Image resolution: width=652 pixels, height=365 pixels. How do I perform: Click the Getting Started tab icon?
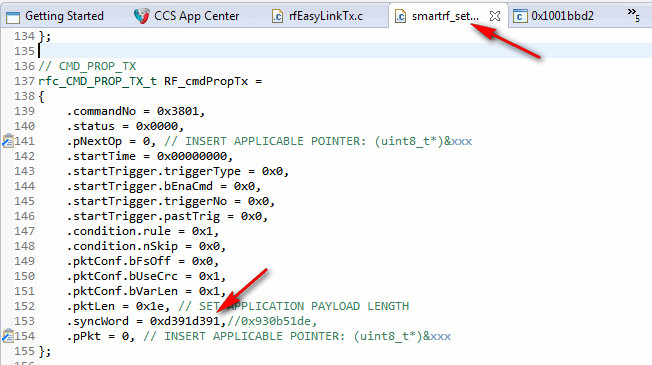point(13,17)
